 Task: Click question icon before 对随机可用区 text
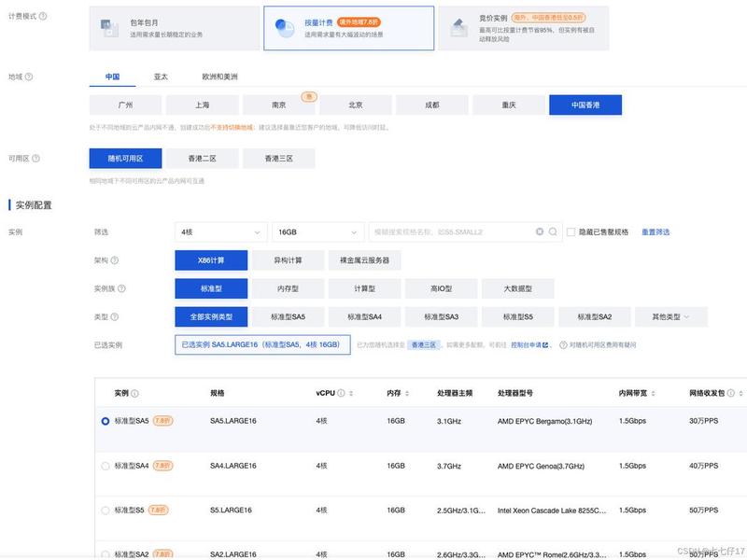click(563, 345)
